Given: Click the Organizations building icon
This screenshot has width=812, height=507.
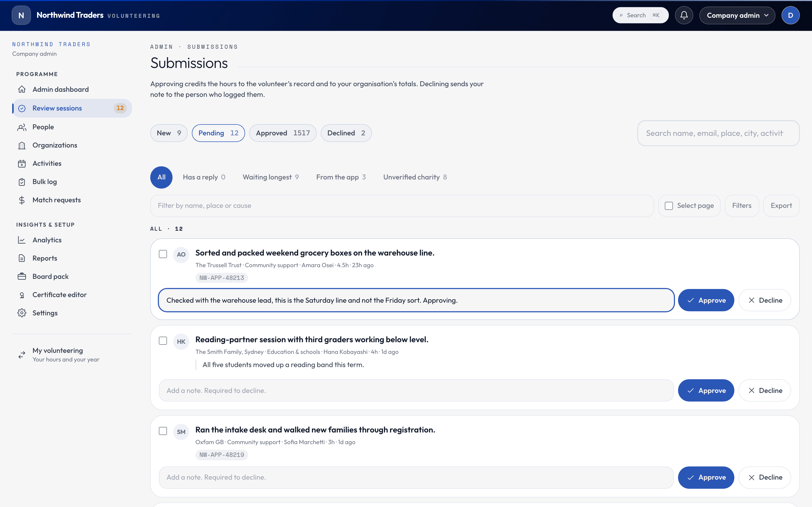Looking at the screenshot, I should [x=22, y=145].
